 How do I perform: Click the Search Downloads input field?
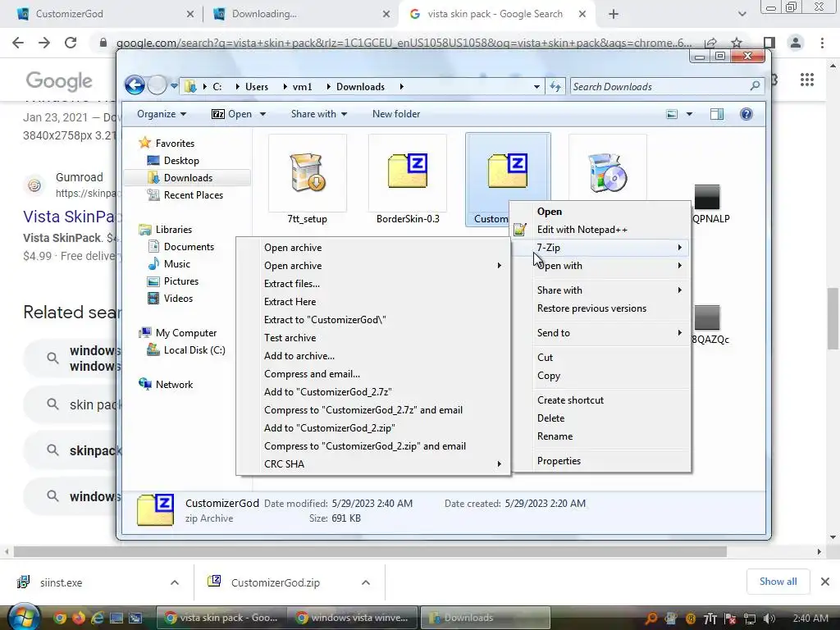point(666,86)
